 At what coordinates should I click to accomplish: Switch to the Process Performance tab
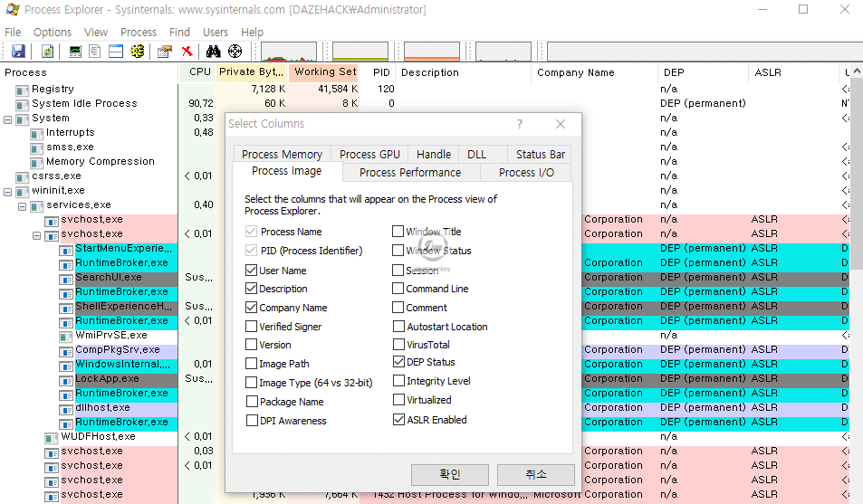tap(410, 172)
